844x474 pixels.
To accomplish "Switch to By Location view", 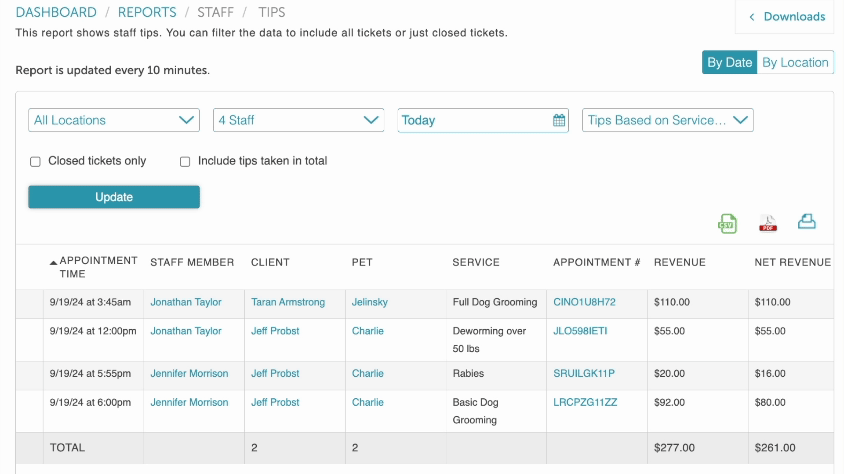I will point(795,63).
